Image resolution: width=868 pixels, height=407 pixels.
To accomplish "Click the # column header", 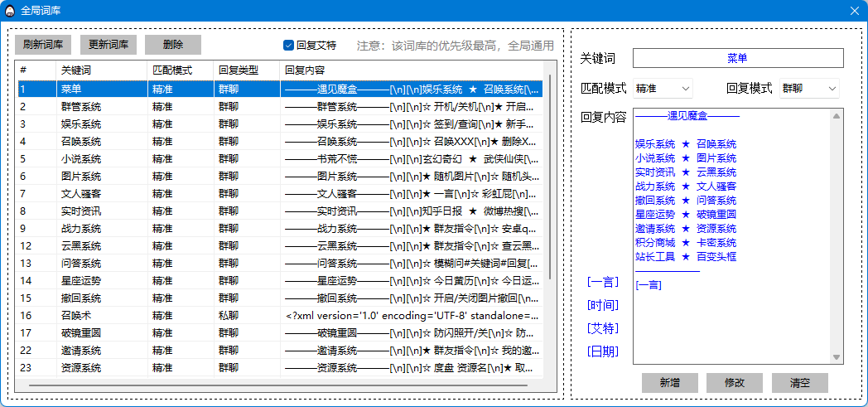I will 36,70.
